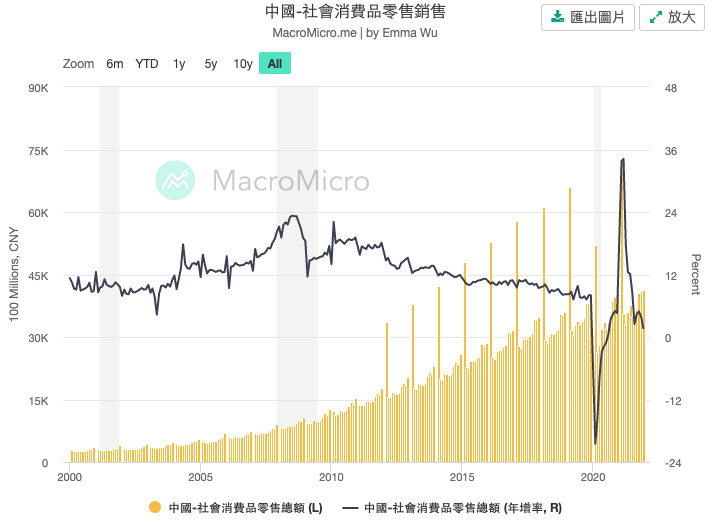The width and height of the screenshot is (709, 520).
Task: Set zoom range to 10y
Action: click(x=243, y=64)
